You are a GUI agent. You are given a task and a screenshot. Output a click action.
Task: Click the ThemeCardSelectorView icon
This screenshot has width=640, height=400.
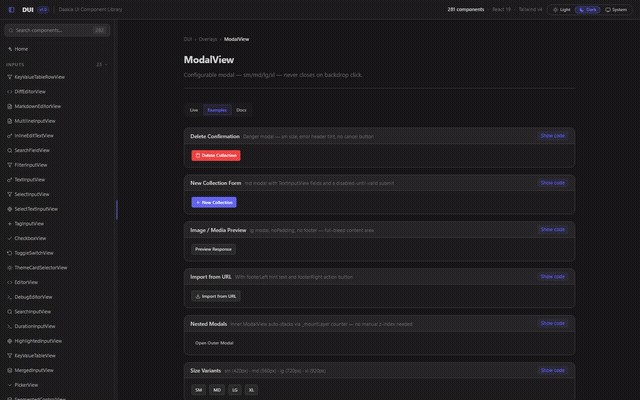click(x=10, y=268)
